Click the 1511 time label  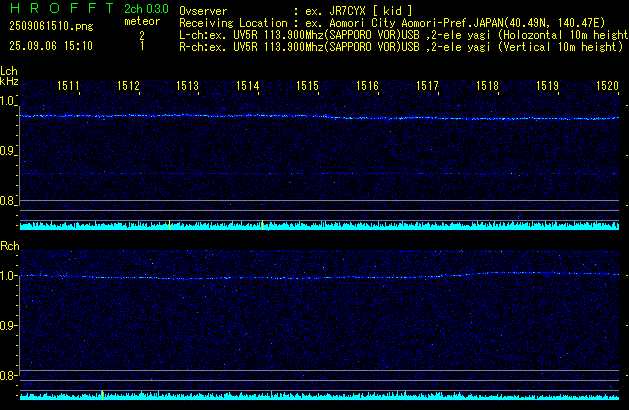click(68, 86)
